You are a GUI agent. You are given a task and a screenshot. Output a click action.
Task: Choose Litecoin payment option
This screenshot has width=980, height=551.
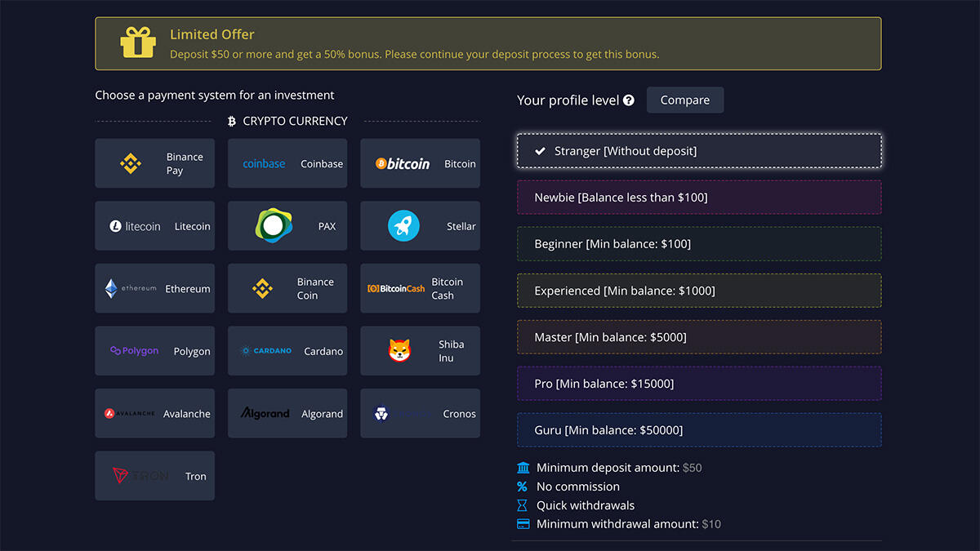tap(154, 226)
